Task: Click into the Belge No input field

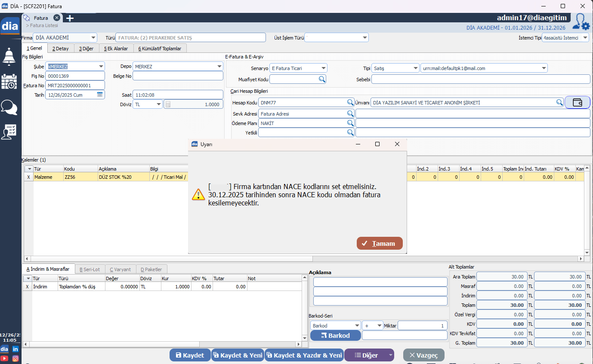Action: pyautogui.click(x=178, y=76)
